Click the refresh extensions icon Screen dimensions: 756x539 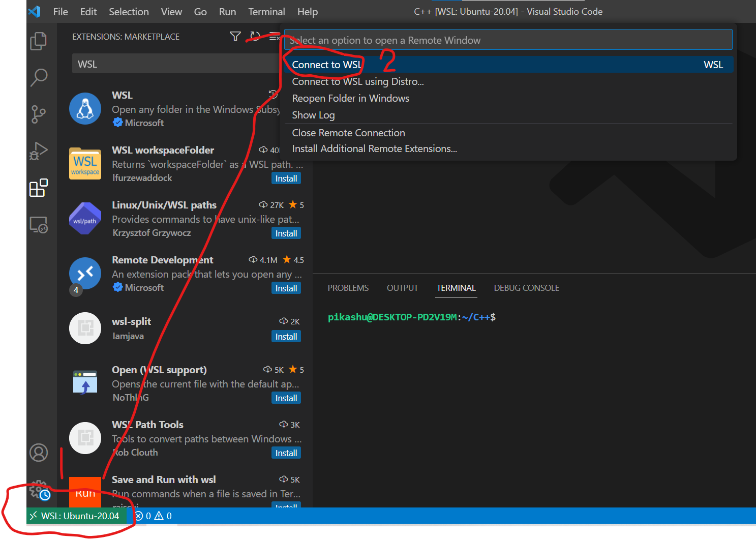pos(255,36)
